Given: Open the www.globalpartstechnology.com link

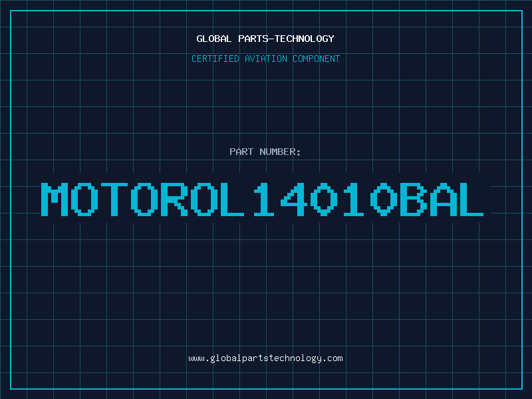Looking at the screenshot, I should coord(265,358).
